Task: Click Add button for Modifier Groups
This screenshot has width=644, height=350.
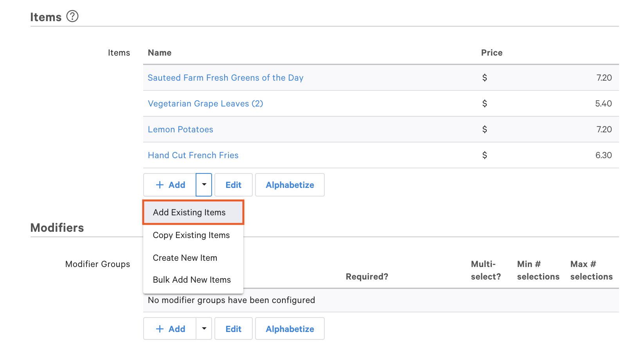Action: [170, 329]
